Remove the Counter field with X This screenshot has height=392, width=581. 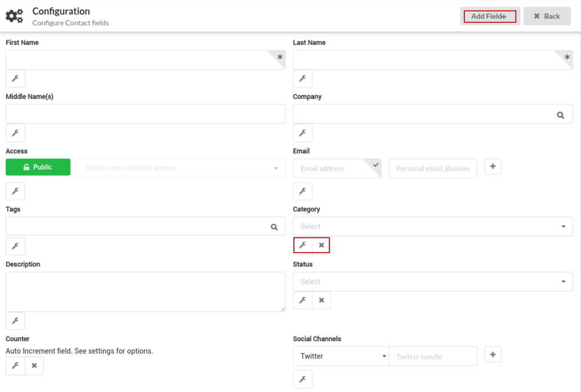[34, 366]
